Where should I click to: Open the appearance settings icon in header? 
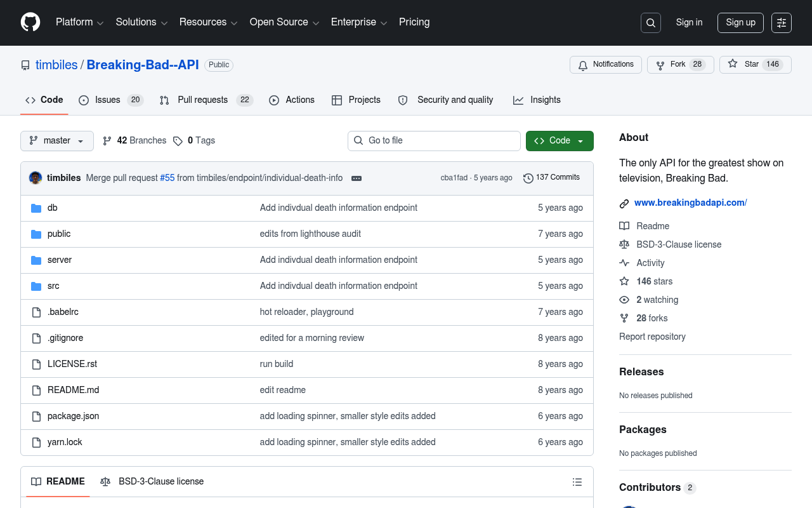(x=782, y=23)
